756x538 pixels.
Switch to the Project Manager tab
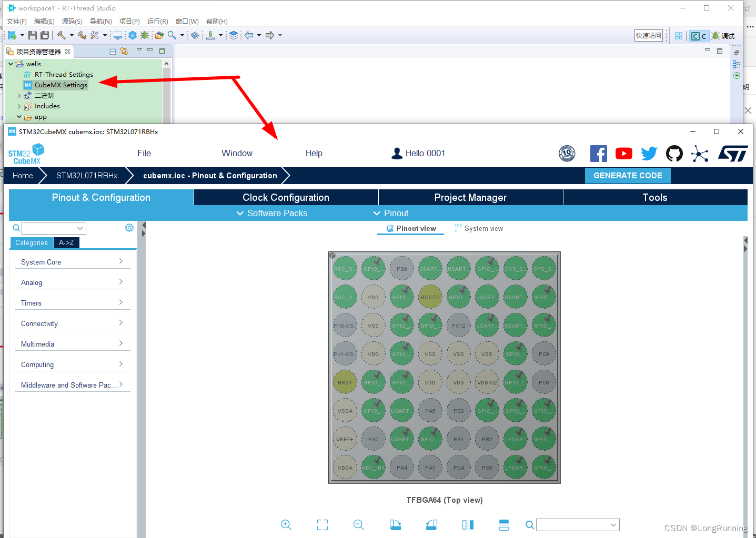[470, 197]
